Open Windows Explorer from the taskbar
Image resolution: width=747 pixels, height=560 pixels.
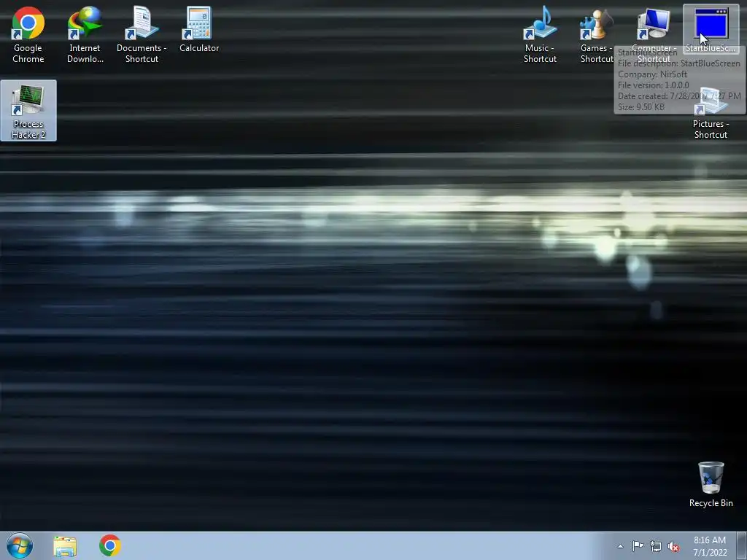(x=65, y=546)
